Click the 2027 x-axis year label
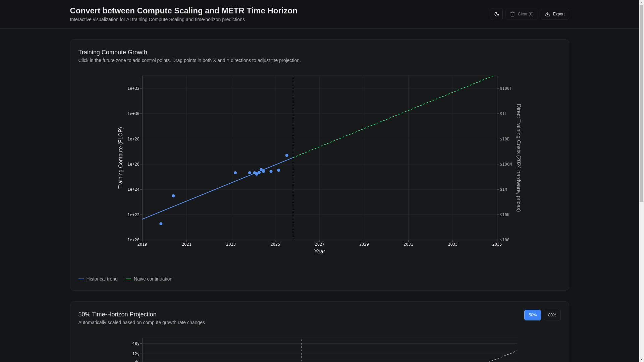 pos(319,244)
